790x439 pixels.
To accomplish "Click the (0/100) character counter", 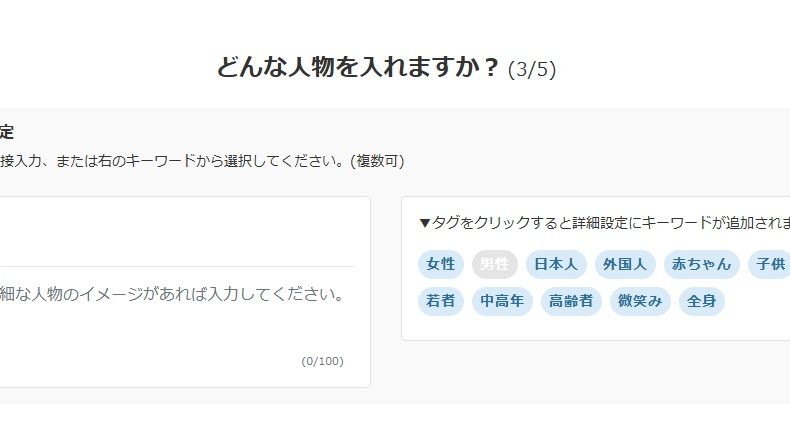I will point(322,361).
